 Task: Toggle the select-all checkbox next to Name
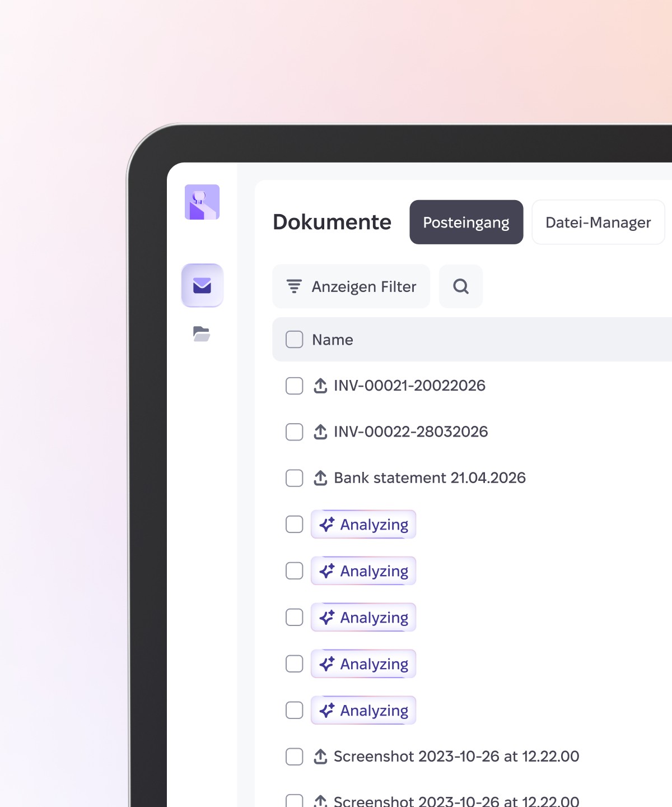click(295, 340)
